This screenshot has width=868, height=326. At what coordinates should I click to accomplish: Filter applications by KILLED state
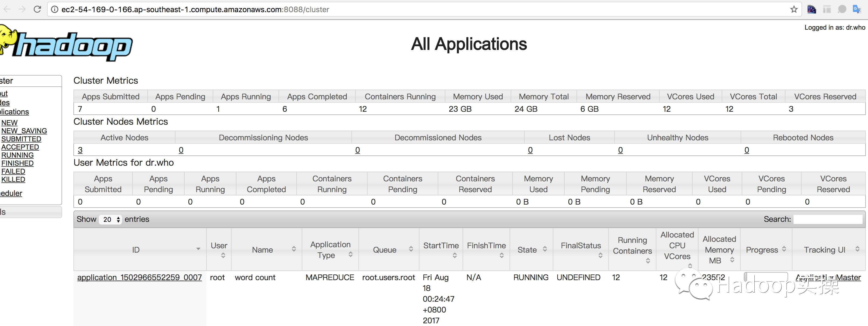tap(13, 179)
